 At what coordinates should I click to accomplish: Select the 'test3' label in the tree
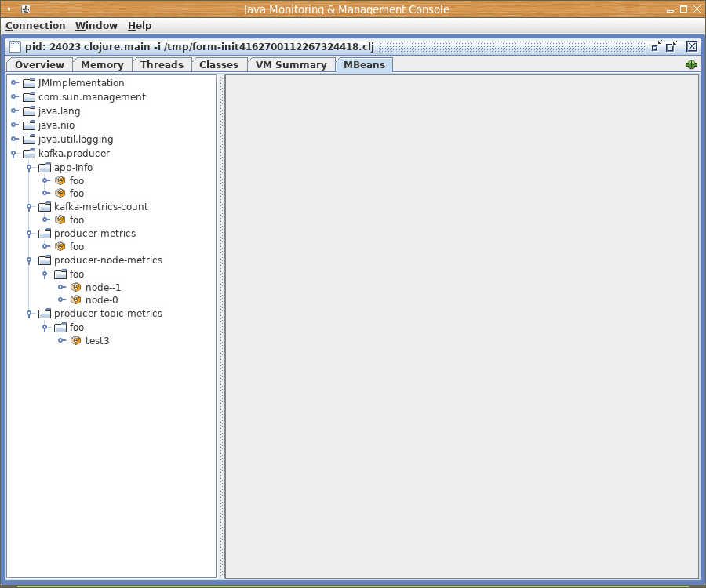pos(97,341)
